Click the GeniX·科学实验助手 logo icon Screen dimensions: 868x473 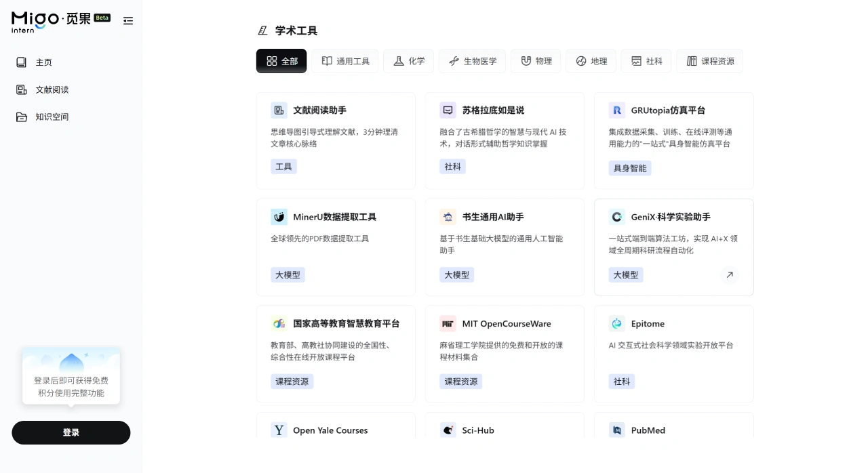(616, 217)
